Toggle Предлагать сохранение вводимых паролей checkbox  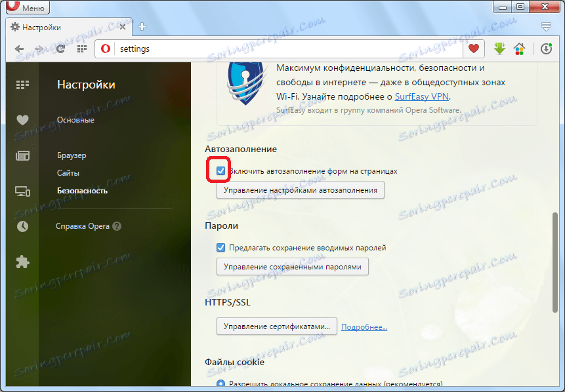220,248
